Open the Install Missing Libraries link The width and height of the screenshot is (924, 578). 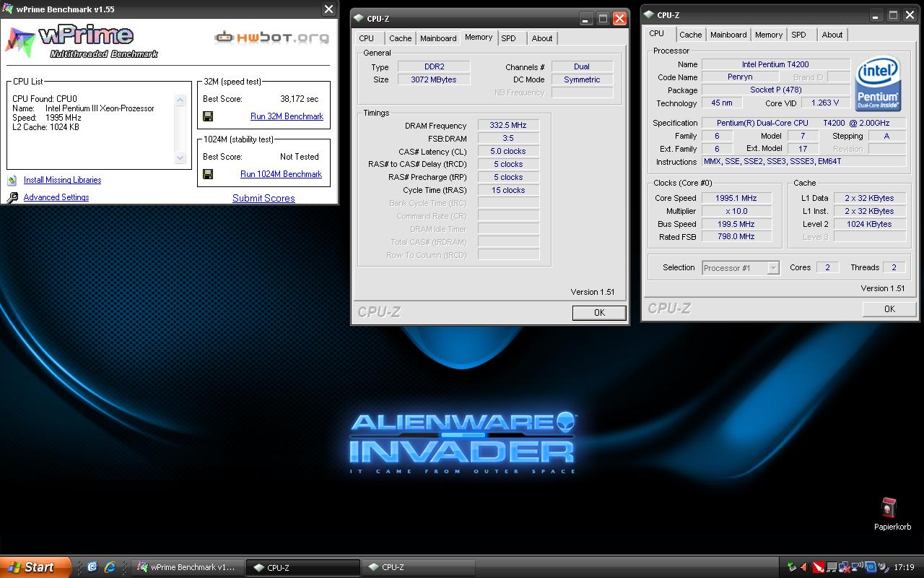pos(62,180)
